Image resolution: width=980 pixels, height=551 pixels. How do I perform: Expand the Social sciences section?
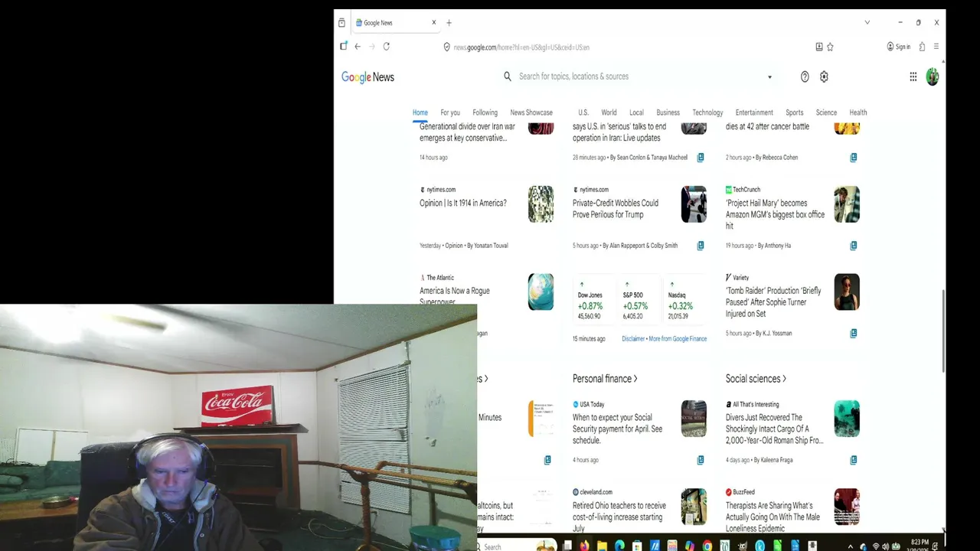(756, 379)
